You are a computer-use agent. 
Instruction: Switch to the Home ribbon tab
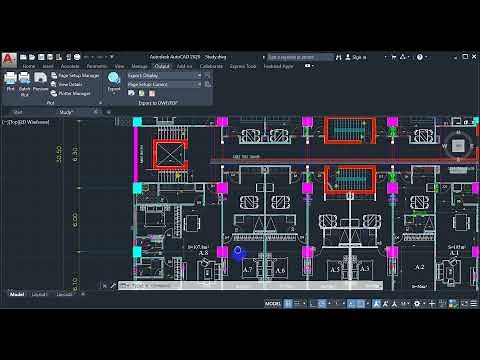click(x=29, y=66)
